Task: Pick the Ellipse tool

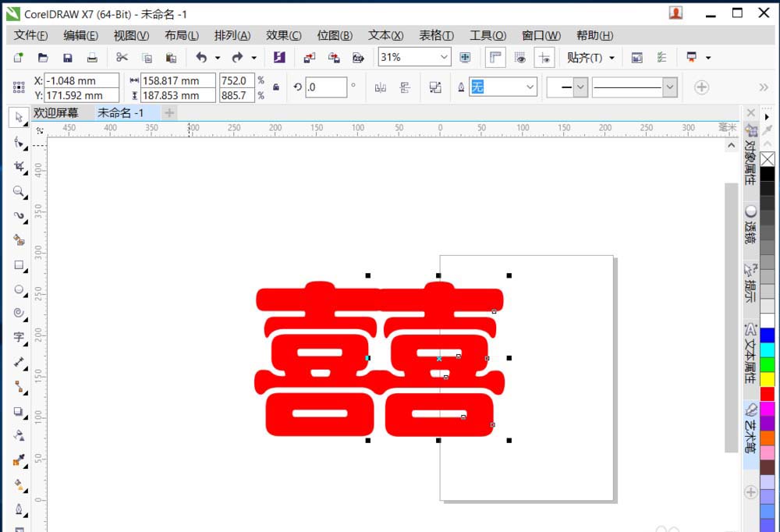Action: (19, 289)
